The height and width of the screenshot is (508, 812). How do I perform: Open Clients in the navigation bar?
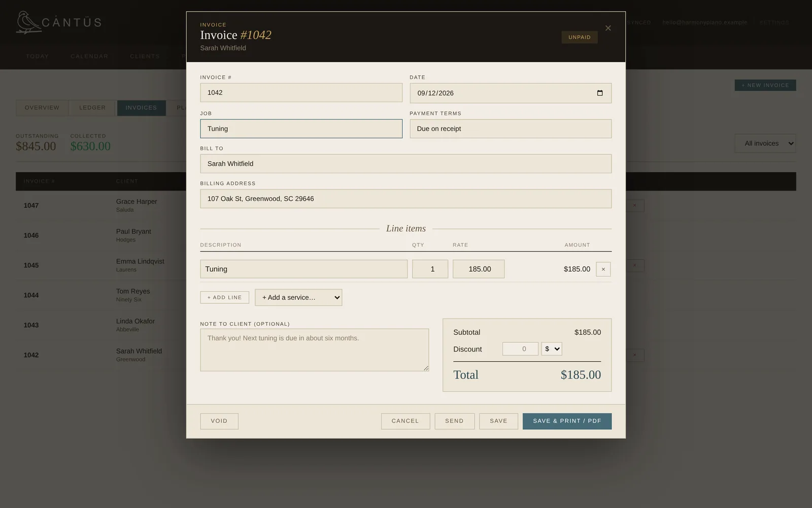click(x=145, y=56)
